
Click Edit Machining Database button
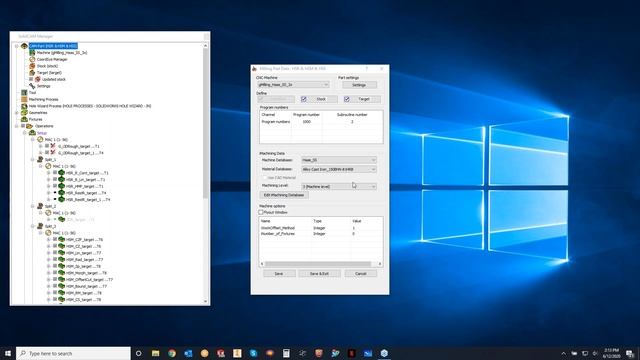pyautogui.click(x=284, y=195)
